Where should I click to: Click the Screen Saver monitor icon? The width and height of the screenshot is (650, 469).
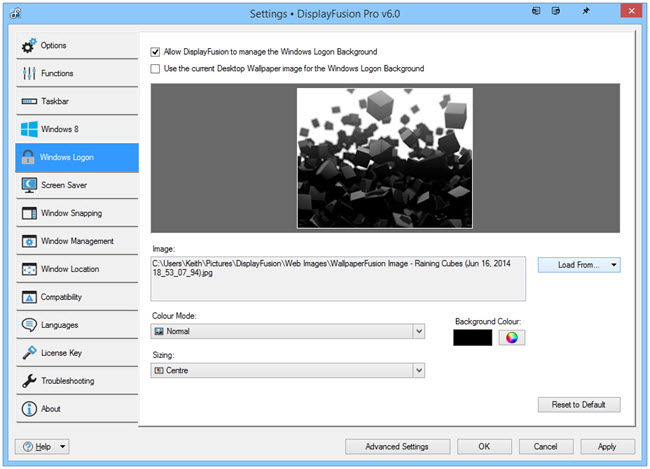29,185
